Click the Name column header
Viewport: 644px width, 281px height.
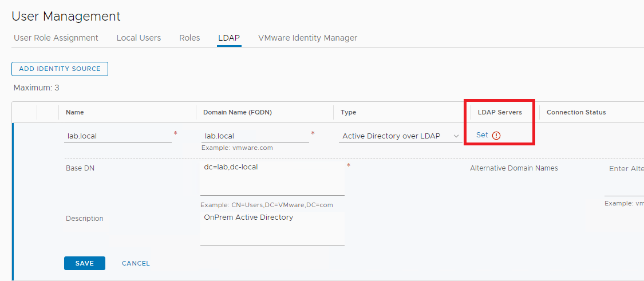coord(74,112)
